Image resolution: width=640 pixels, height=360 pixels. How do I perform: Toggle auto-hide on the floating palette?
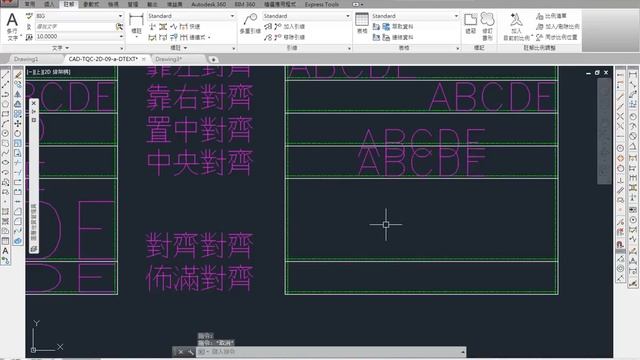(x=34, y=111)
